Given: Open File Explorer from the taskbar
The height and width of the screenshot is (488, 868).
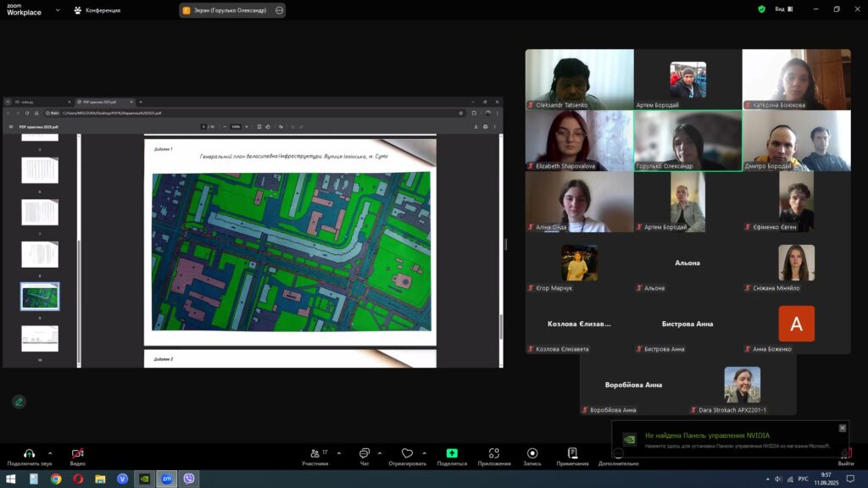Looking at the screenshot, I should 100,479.
